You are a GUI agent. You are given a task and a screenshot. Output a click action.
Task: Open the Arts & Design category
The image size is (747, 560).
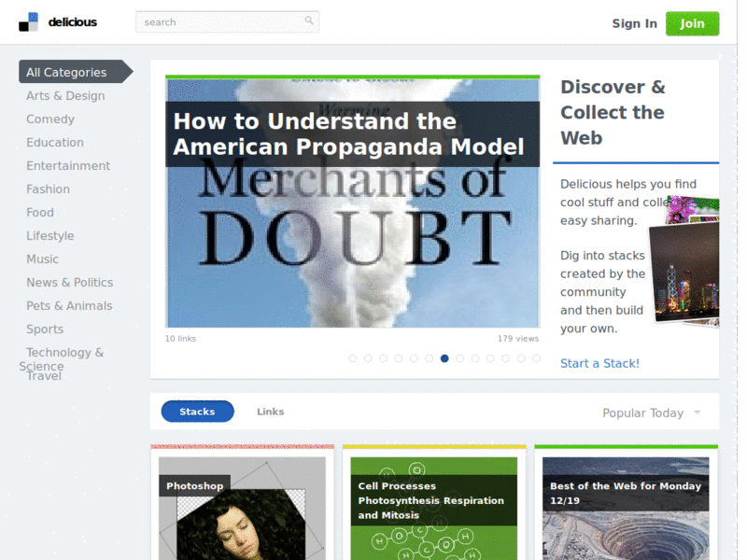65,96
